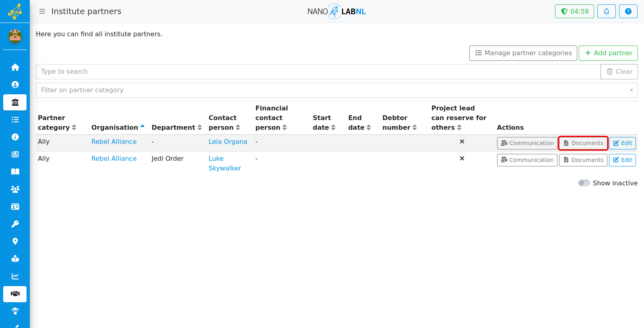Select the handshake partners icon in sidebar
The image size is (644, 328).
click(x=15, y=294)
